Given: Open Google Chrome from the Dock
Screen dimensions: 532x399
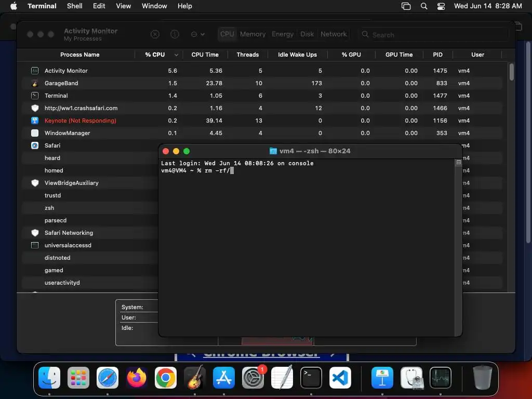Looking at the screenshot, I should pyautogui.click(x=166, y=378).
